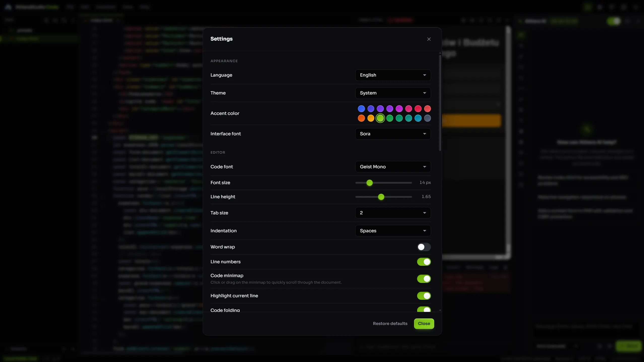Click the minimap description text

click(276, 283)
